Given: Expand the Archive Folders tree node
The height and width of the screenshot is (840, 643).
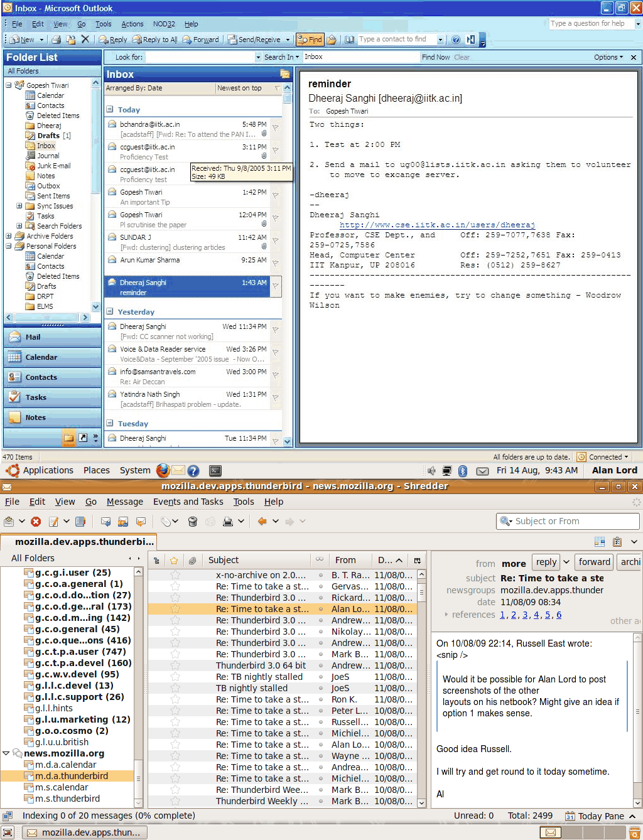Looking at the screenshot, I should [9, 236].
